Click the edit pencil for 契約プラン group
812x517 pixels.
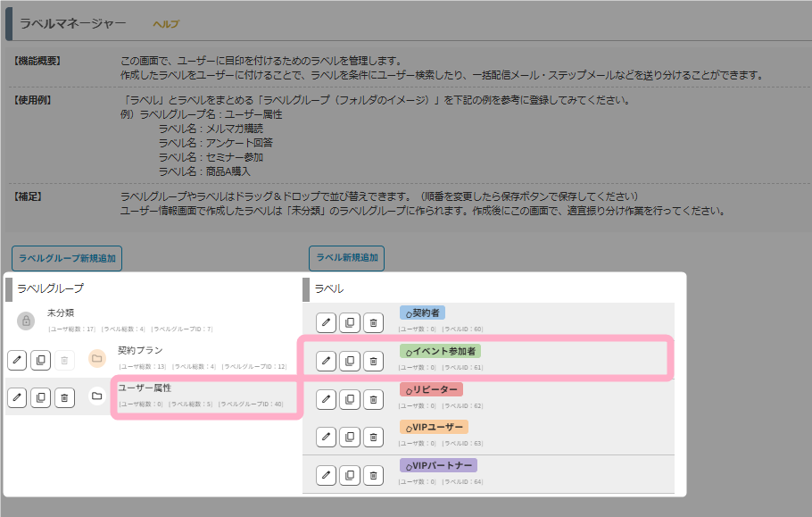pos(17,359)
